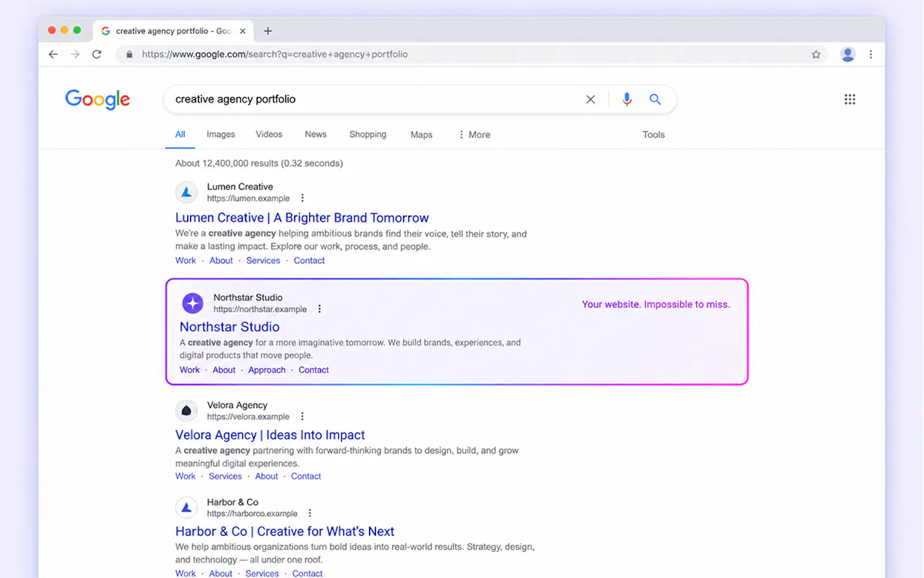Image resolution: width=924 pixels, height=578 pixels.
Task: Open Harbor & Co | Creative for What's Next
Action: point(285,532)
